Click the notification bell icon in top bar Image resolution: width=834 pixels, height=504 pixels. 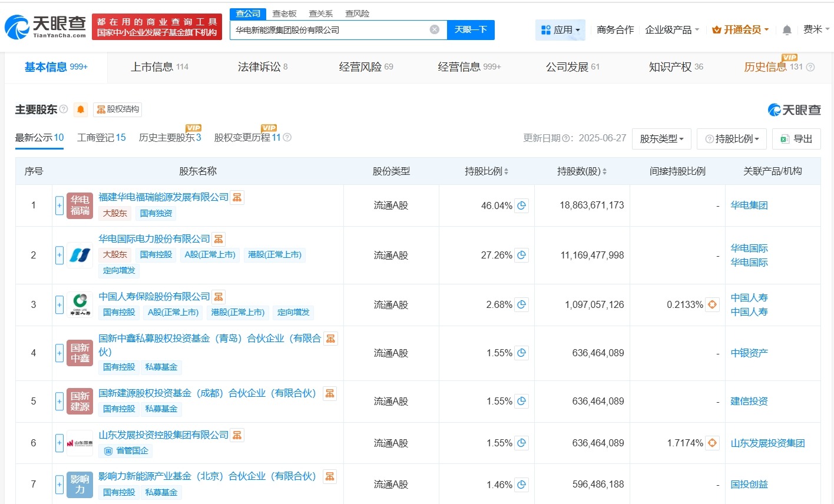[x=787, y=29]
